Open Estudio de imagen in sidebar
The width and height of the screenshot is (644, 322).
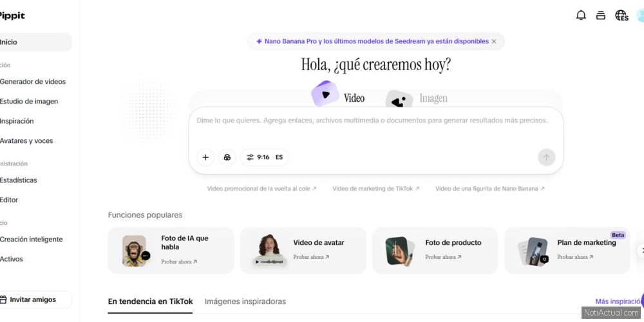[x=29, y=102]
